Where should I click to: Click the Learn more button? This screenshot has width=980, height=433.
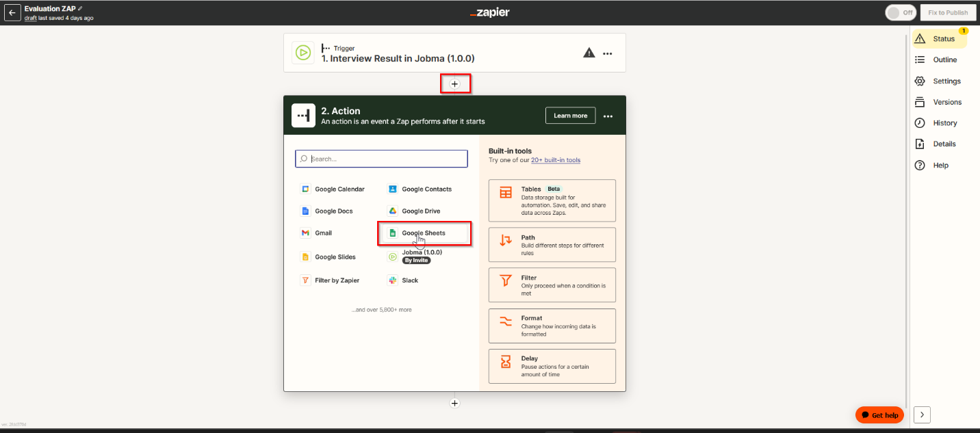click(570, 116)
